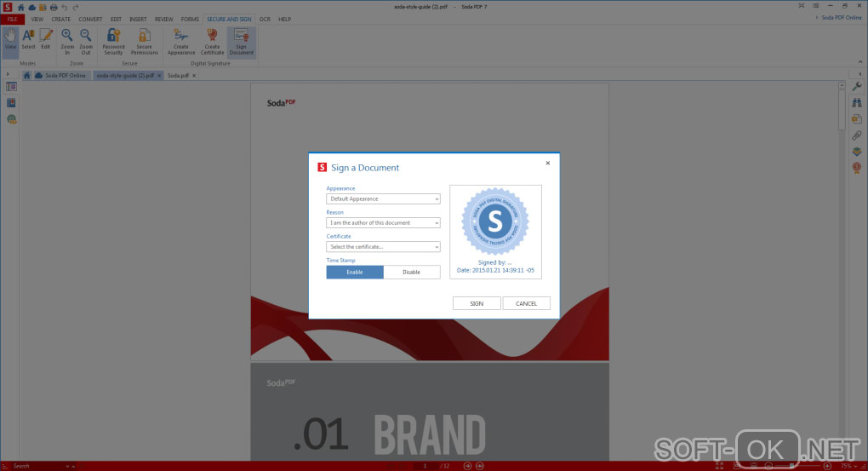This screenshot has height=471, width=868.
Task: Click the print icon in quick access bar
Action: 54,7
